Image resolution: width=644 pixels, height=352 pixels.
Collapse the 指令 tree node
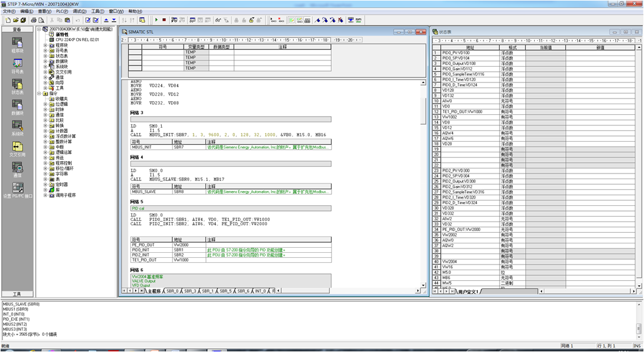pos(39,94)
